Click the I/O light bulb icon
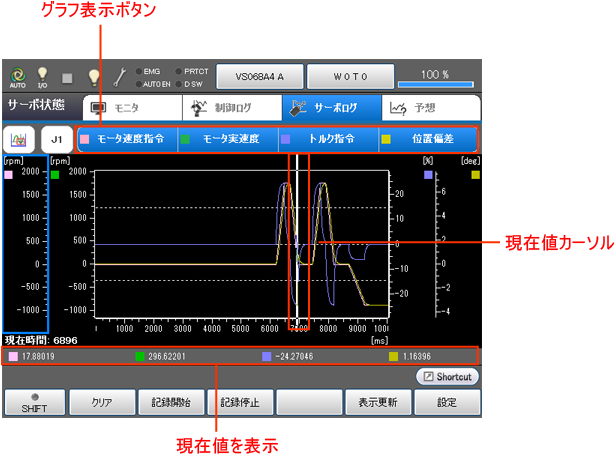 (x=42, y=75)
